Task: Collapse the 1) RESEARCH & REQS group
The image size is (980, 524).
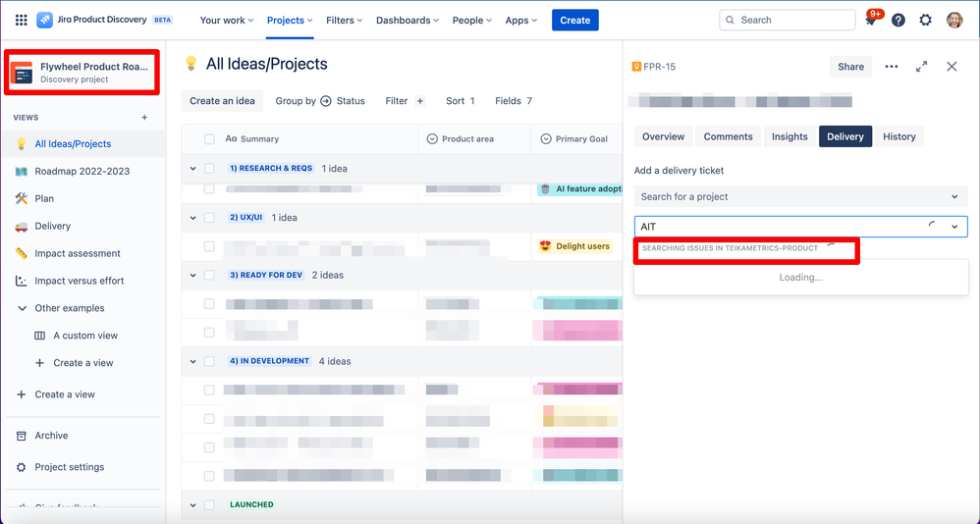Action: click(x=193, y=169)
